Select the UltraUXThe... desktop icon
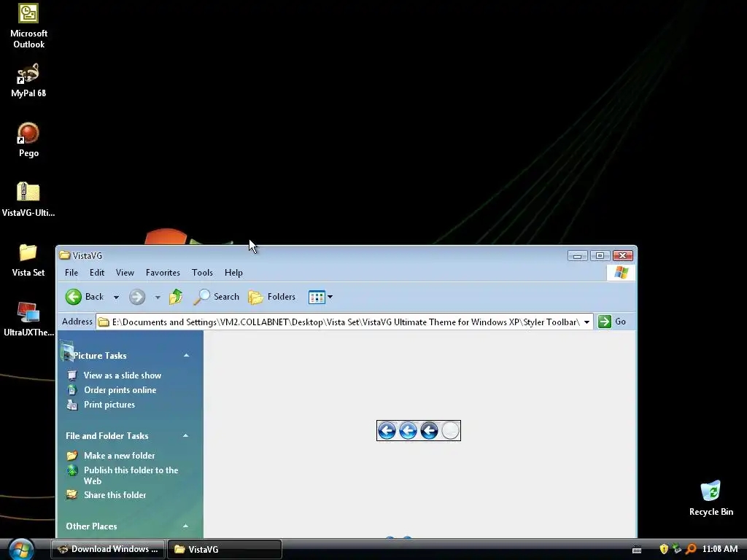The height and width of the screenshot is (560, 747). coord(28,319)
